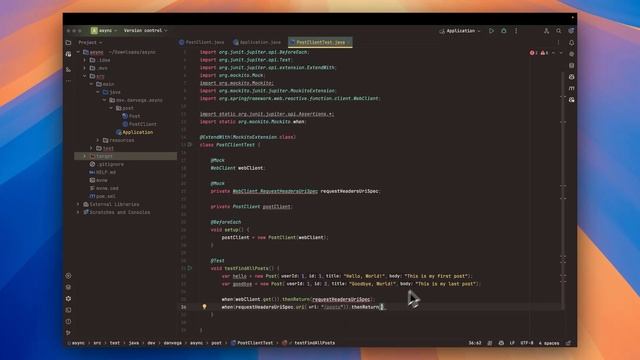Select the Post class in project tree
Screen dimensions: 640x360
131,116
